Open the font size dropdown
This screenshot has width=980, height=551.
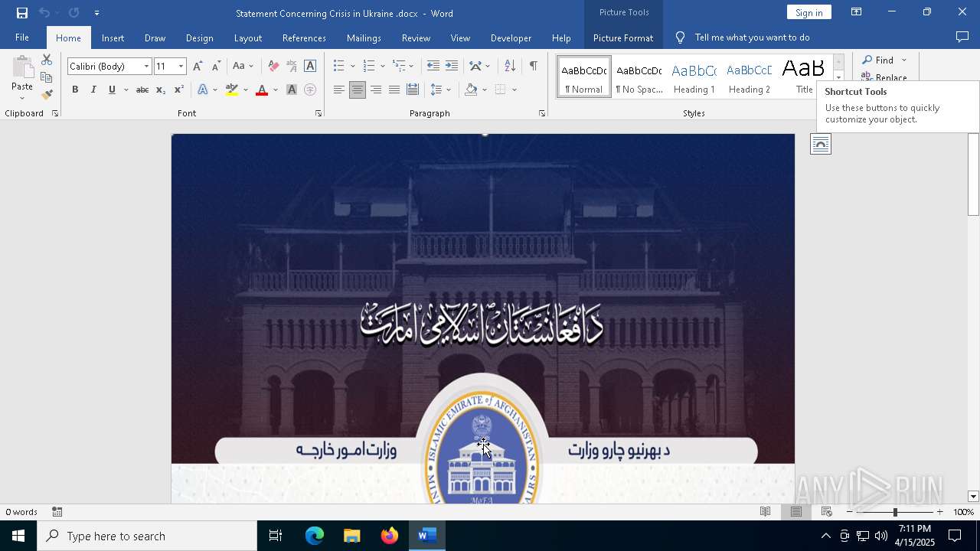coord(181,67)
